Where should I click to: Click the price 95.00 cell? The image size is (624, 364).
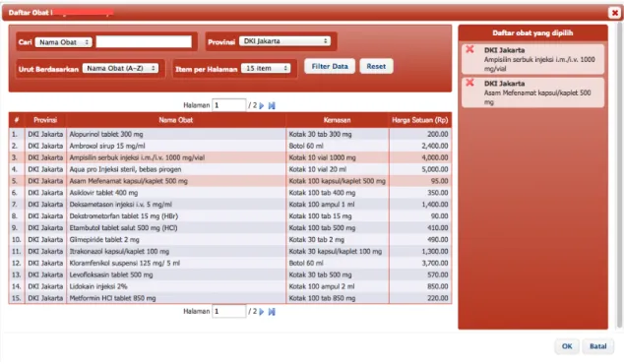pyautogui.click(x=420, y=181)
